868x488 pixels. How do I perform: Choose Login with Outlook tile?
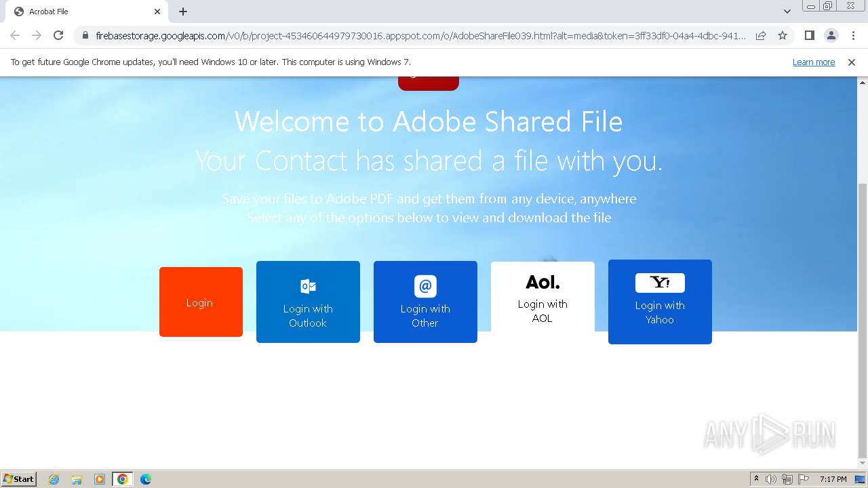tap(308, 302)
